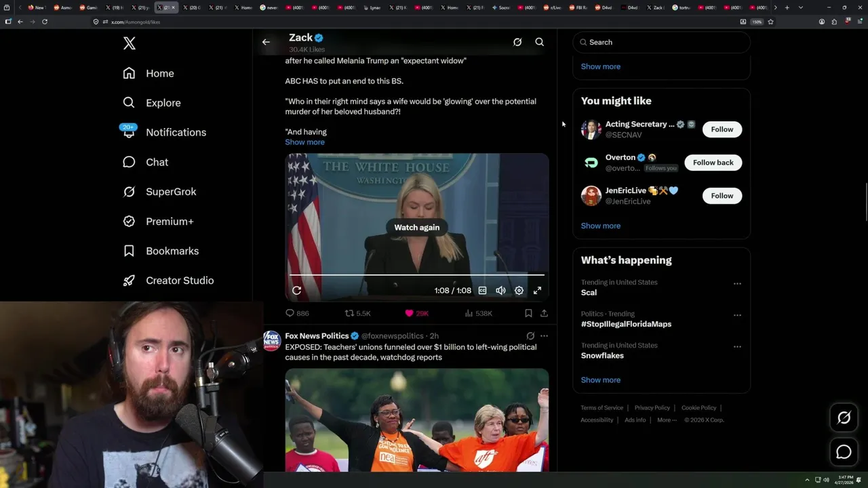Bookmark the press briefing post
This screenshot has height=488, width=868.
(x=528, y=313)
